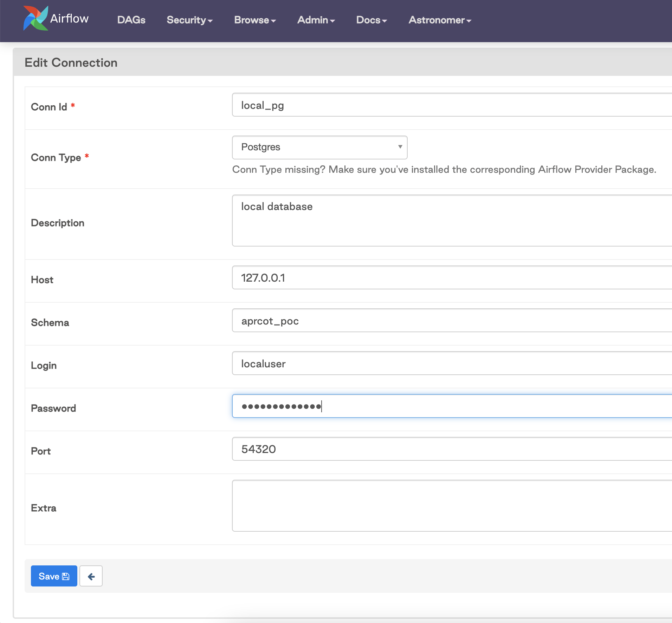Click the Login label
Image resolution: width=672 pixels, height=623 pixels.
[44, 366]
